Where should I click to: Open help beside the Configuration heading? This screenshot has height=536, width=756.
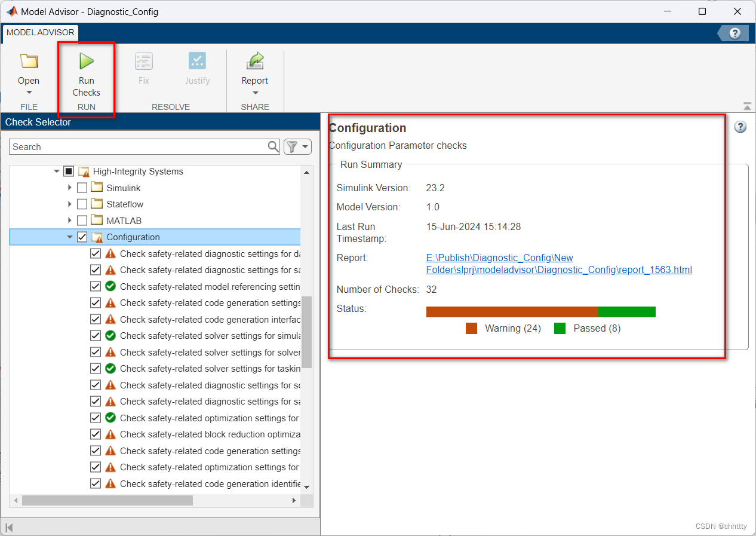pos(740,127)
